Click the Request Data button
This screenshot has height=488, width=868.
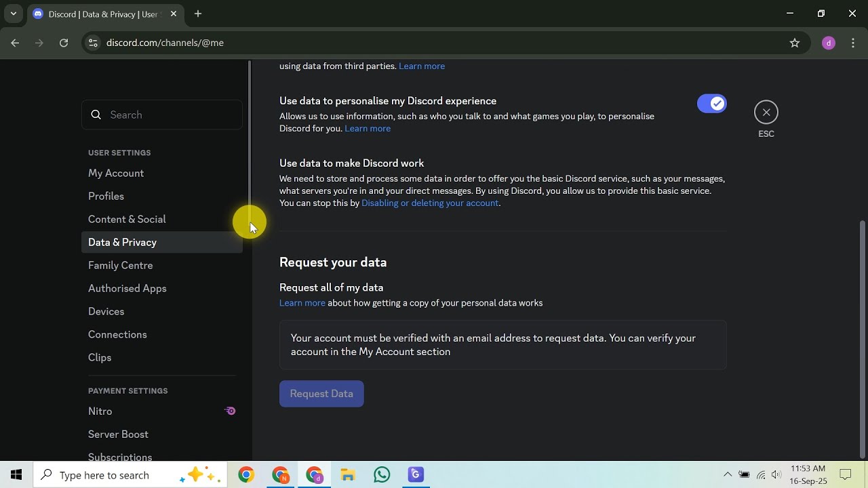pyautogui.click(x=321, y=394)
